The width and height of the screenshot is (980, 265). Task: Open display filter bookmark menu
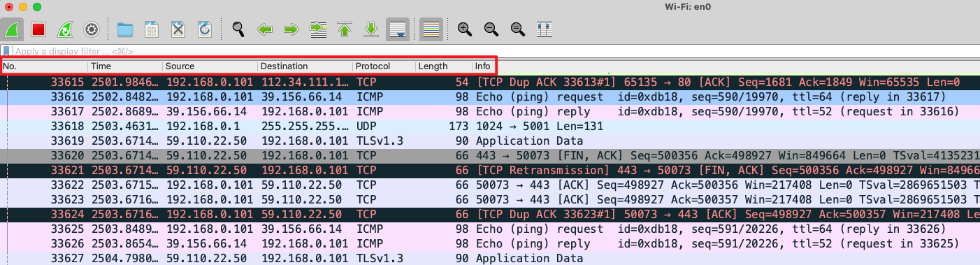6,51
